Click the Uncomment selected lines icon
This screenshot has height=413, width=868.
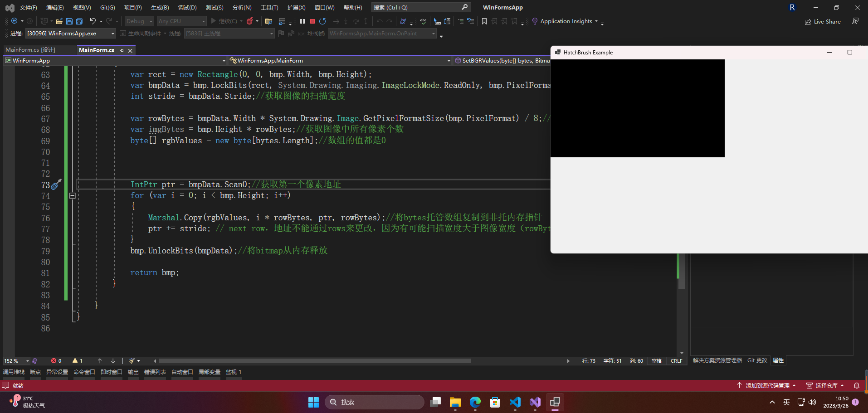pos(471,21)
